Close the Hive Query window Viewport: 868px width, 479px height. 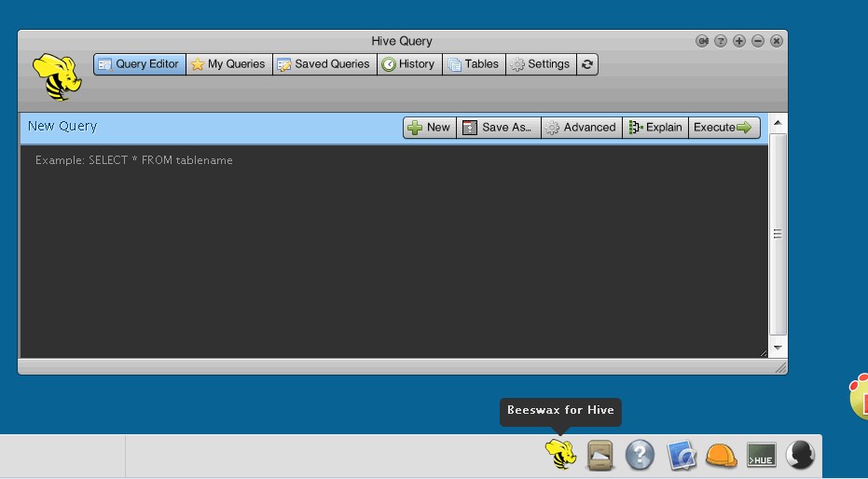[x=777, y=41]
